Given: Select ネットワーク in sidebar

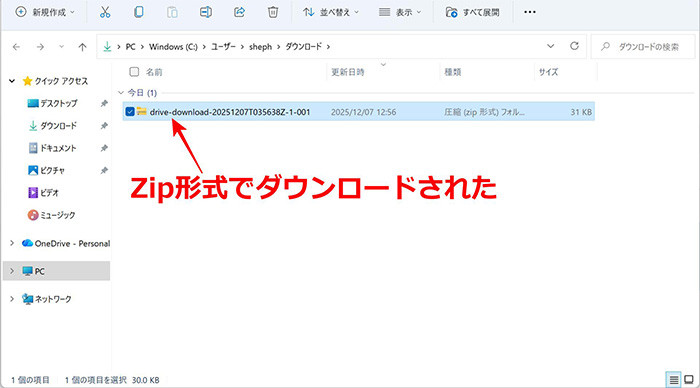Looking at the screenshot, I should 47,299.
